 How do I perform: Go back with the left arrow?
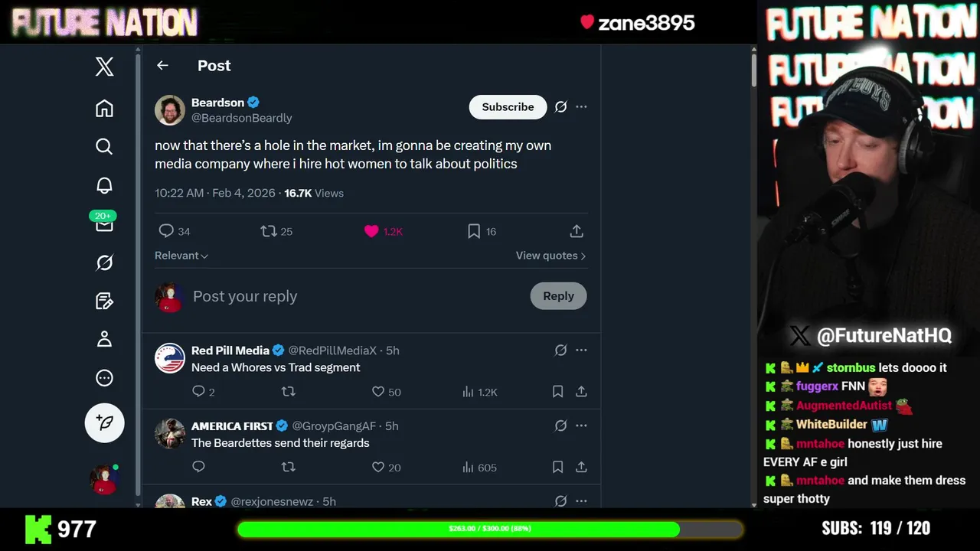162,66
